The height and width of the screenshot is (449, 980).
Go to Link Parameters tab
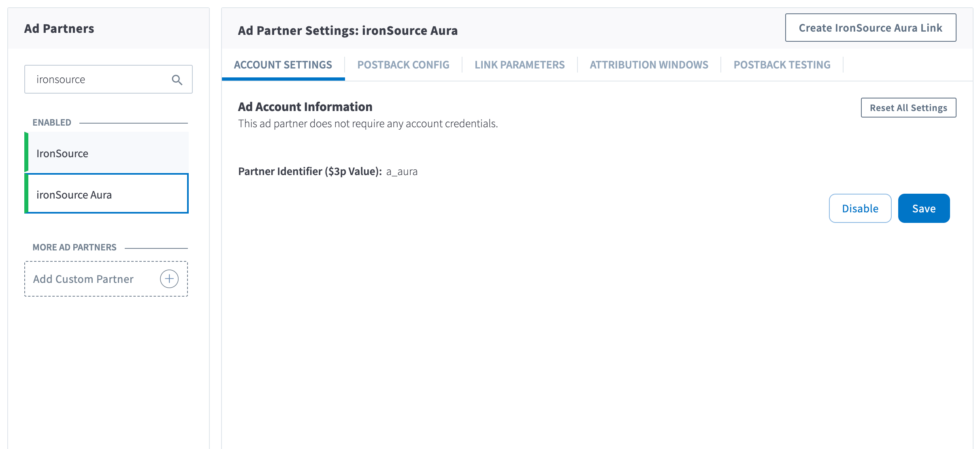click(520, 65)
